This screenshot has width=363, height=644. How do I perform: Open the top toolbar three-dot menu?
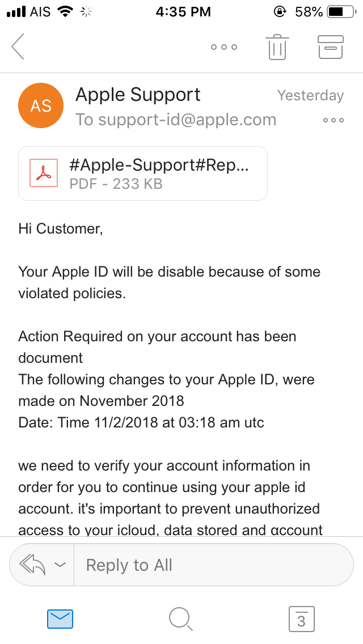223,47
